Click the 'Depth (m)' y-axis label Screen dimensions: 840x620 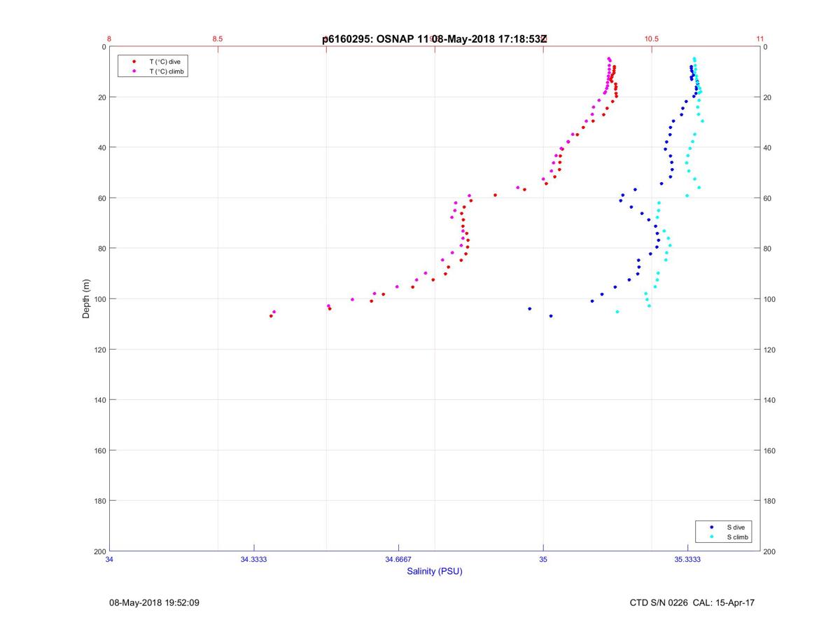pyautogui.click(x=86, y=299)
